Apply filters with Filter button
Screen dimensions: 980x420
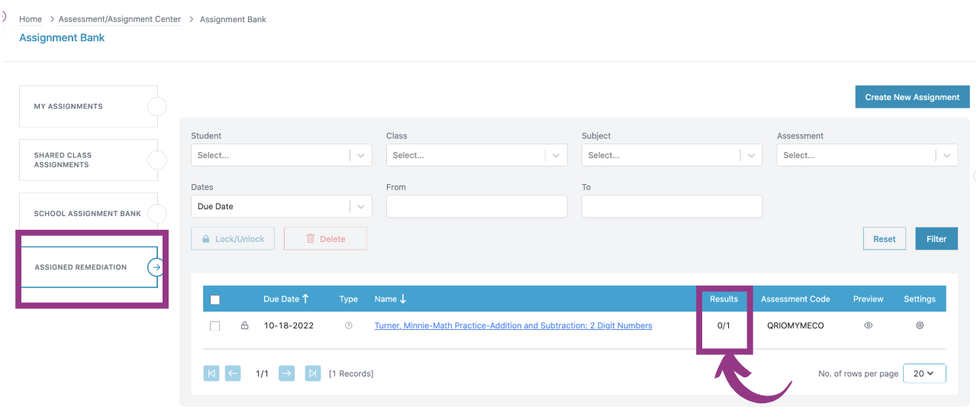(x=936, y=238)
